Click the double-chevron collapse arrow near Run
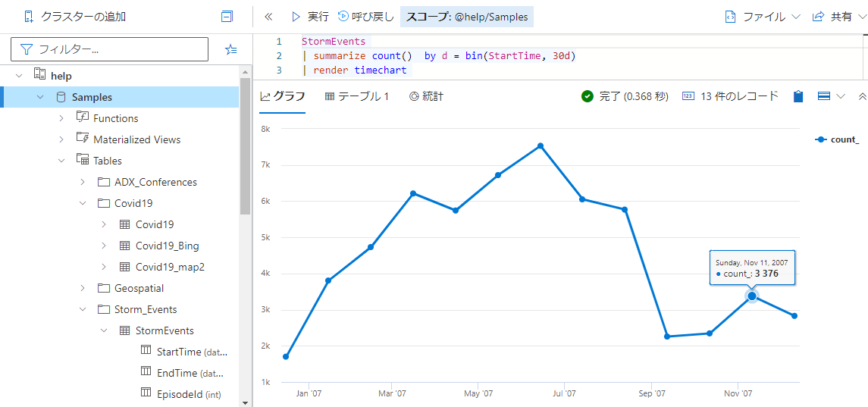 tap(268, 17)
